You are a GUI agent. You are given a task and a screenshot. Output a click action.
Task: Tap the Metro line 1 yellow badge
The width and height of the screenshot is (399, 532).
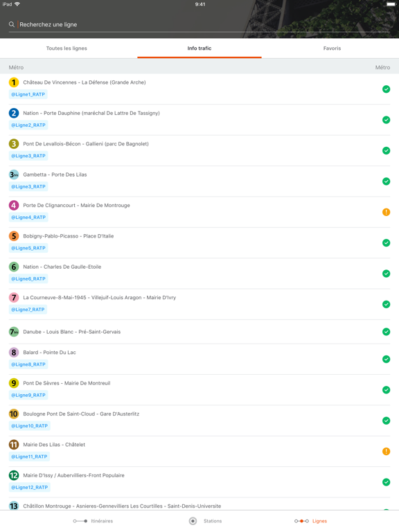click(x=14, y=82)
